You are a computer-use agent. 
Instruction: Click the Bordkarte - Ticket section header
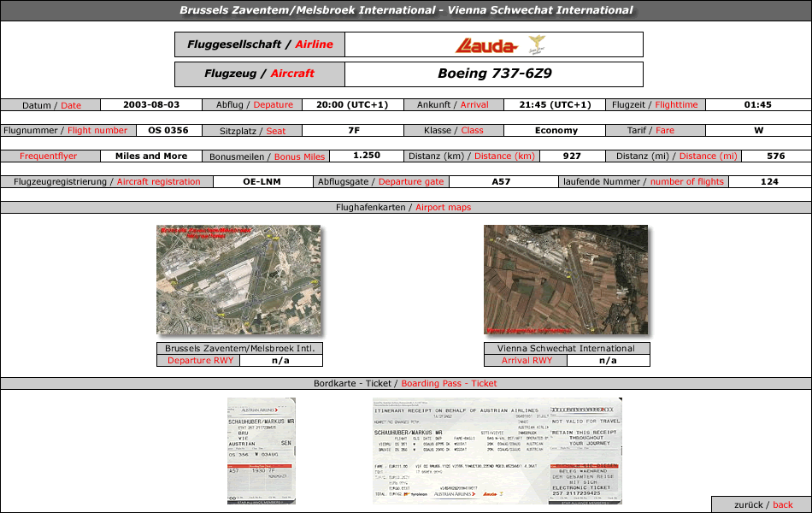click(406, 383)
